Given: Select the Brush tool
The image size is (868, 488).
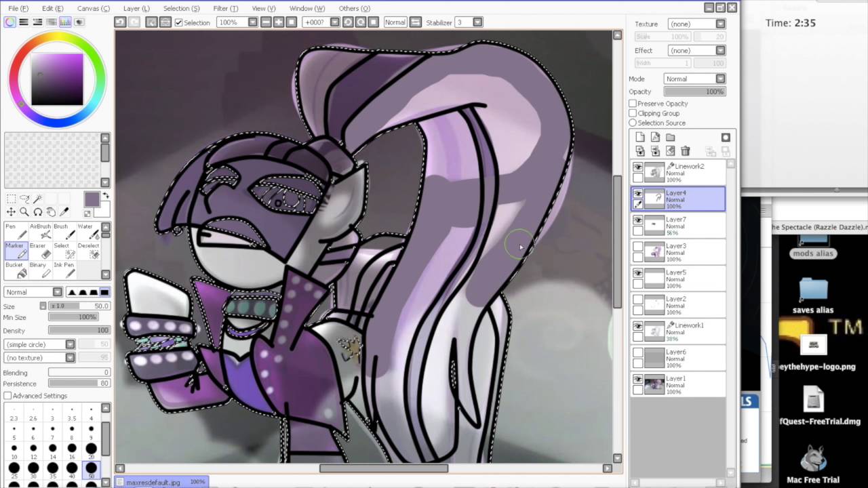Looking at the screenshot, I should (64, 231).
